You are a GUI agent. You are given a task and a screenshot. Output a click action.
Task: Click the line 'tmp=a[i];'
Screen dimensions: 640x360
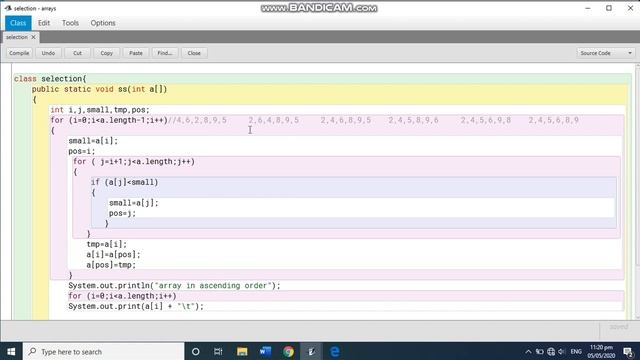107,244
